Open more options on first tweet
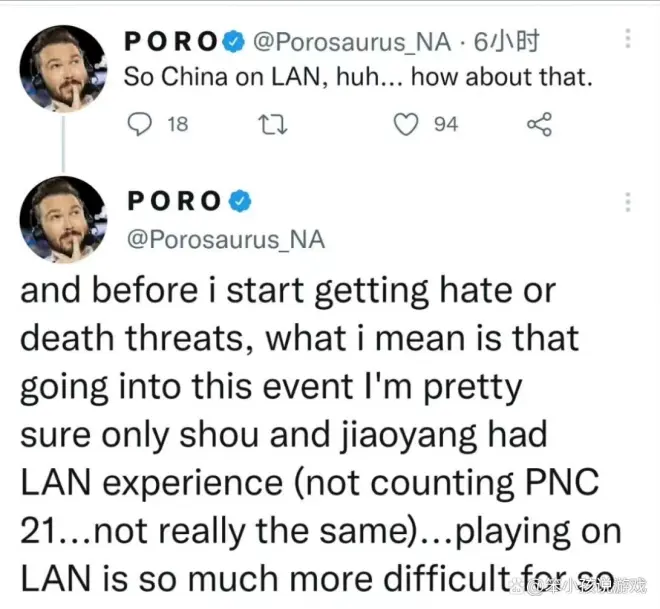This screenshot has width=660, height=609. click(628, 39)
